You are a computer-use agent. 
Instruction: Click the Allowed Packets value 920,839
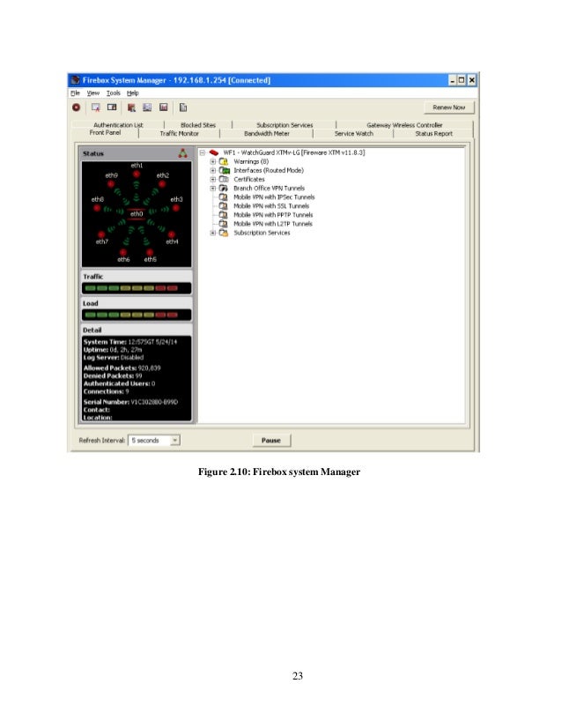click(x=149, y=368)
